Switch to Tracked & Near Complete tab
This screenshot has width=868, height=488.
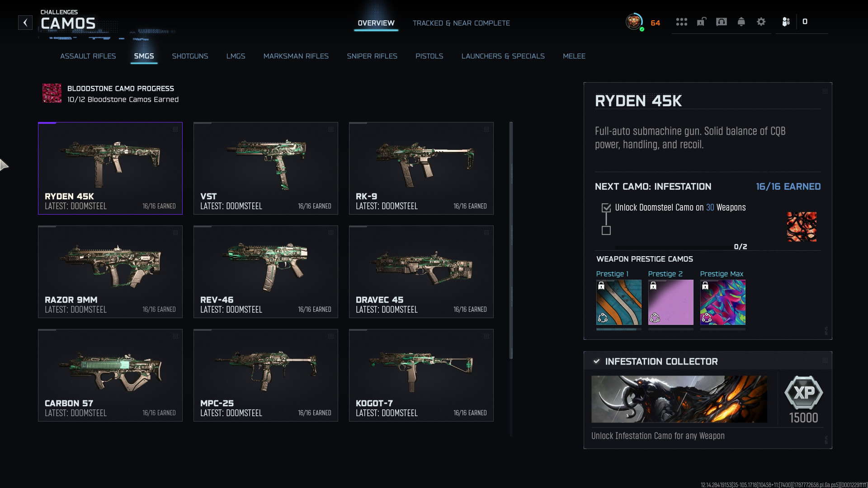[461, 23]
